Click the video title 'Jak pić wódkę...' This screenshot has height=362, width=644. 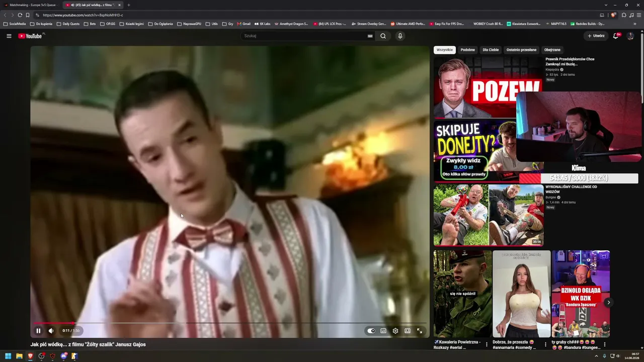88,344
